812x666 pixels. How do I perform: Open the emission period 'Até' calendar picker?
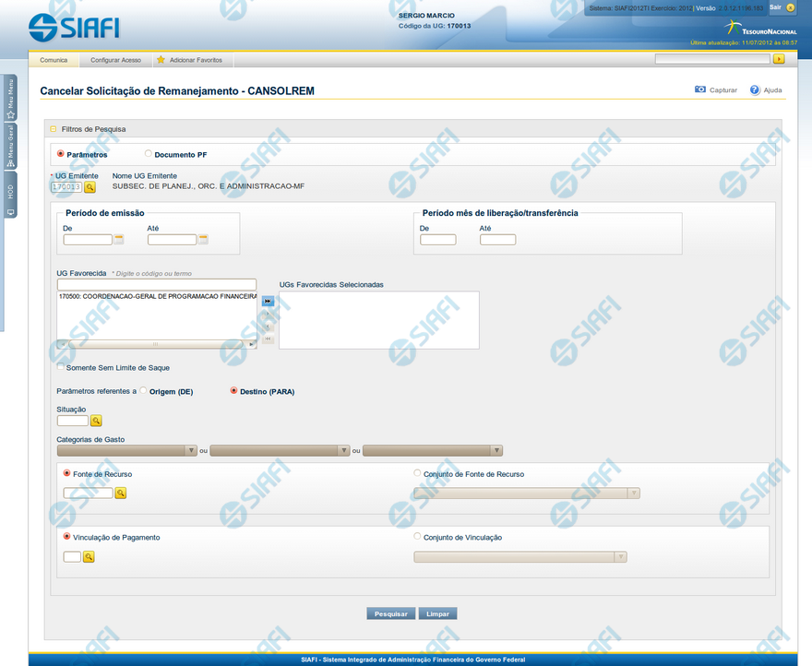(x=203, y=240)
